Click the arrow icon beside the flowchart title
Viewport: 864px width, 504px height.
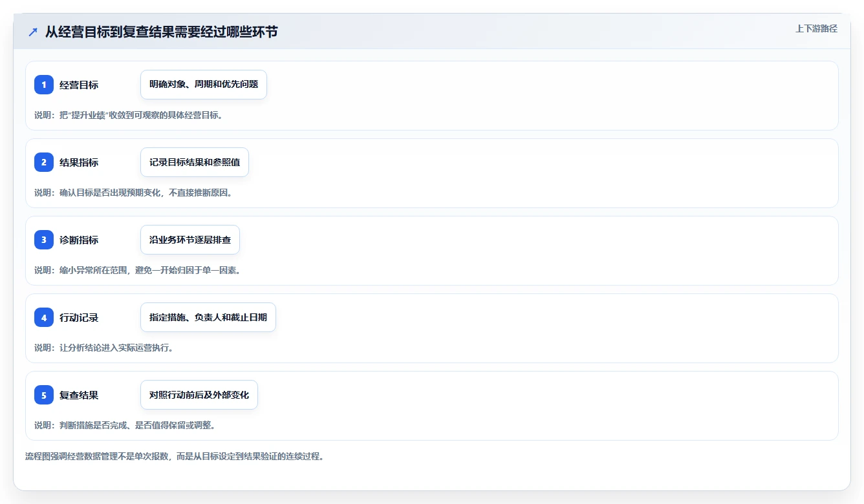click(x=33, y=32)
